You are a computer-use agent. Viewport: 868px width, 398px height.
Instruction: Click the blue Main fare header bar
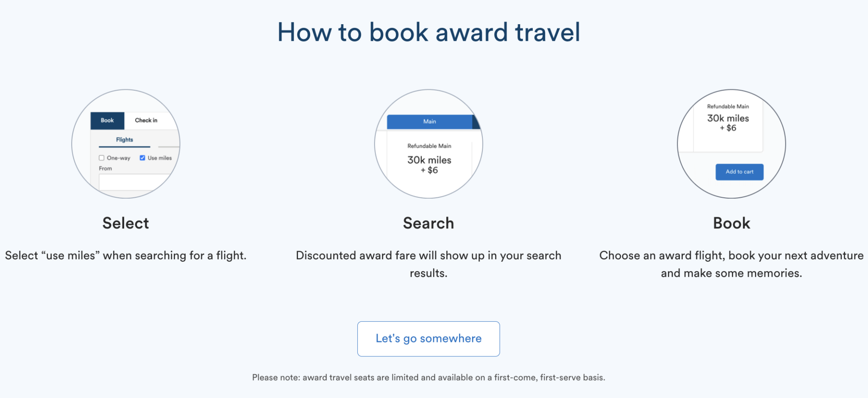tap(430, 122)
